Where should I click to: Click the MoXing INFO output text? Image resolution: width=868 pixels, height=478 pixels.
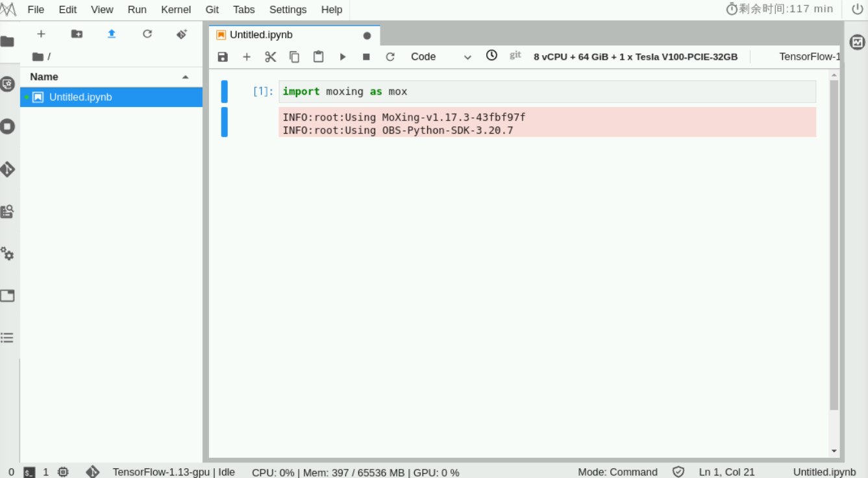(404, 117)
